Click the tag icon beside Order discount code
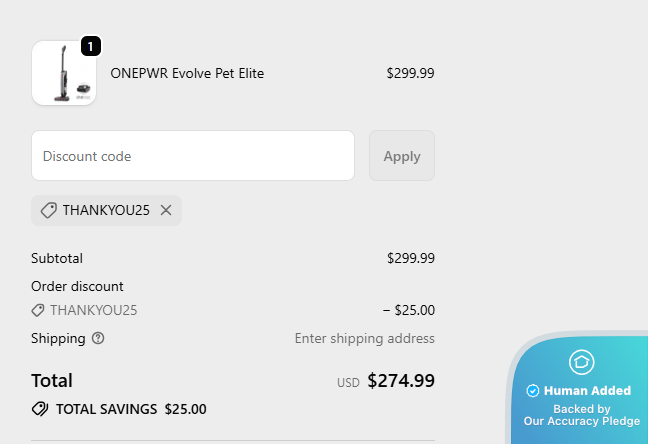Screen dimensions: 648x444 (38, 310)
